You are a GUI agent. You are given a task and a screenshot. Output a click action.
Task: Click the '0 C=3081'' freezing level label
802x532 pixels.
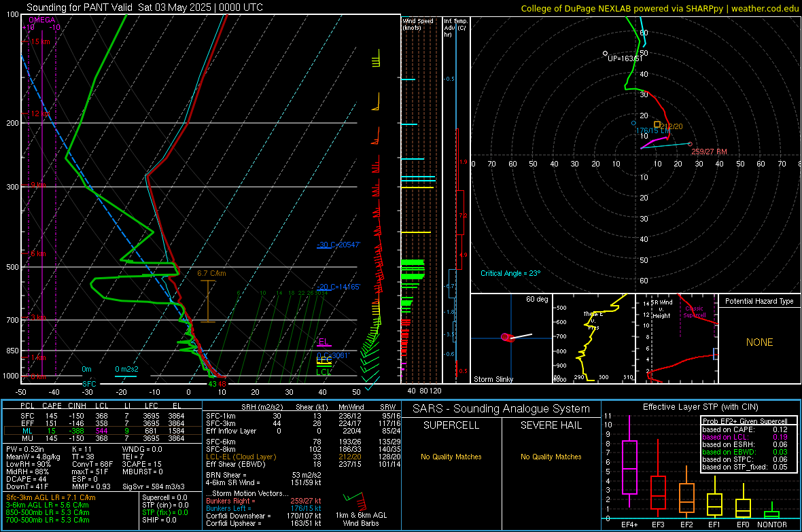pyautogui.click(x=333, y=355)
